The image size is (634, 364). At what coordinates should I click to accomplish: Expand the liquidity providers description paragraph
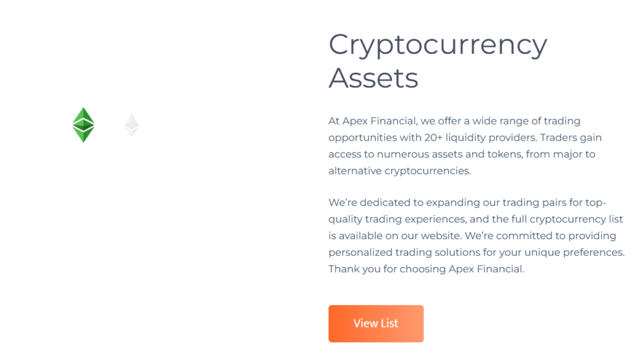pyautogui.click(x=464, y=145)
